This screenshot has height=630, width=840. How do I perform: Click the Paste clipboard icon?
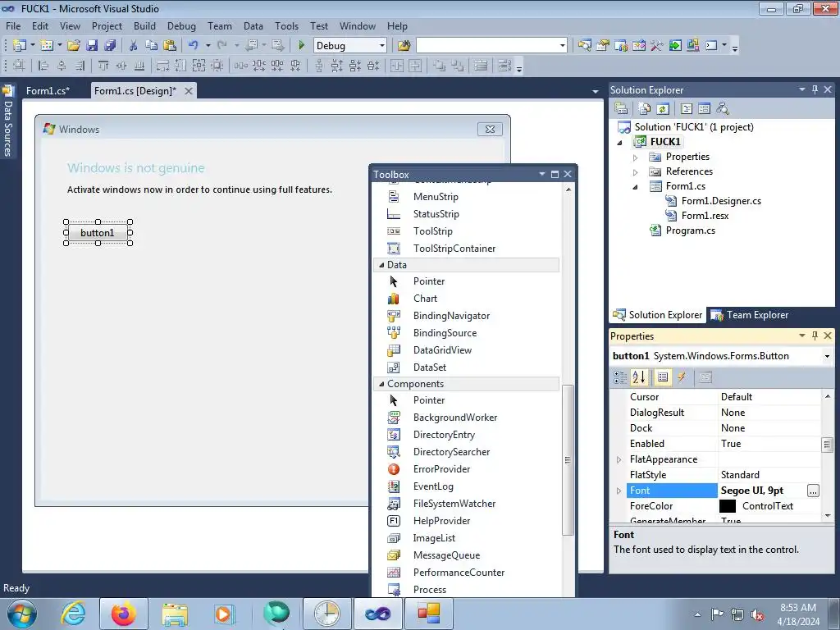point(170,46)
